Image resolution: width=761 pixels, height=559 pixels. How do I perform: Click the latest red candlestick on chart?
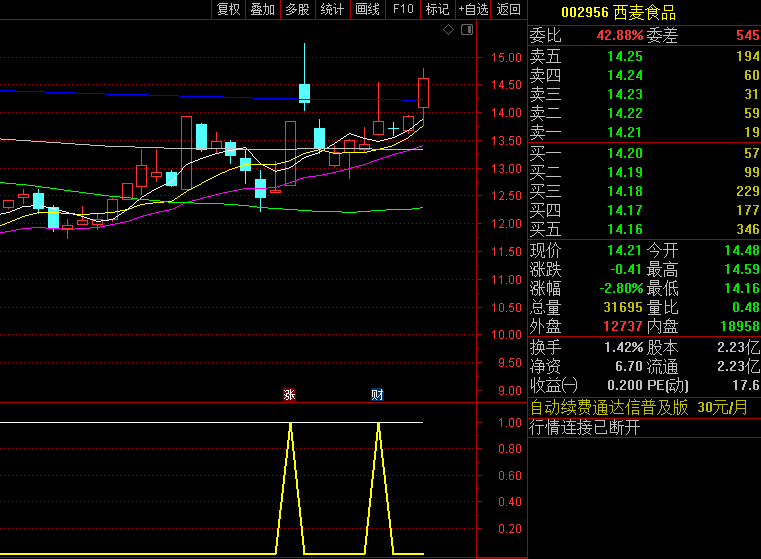(424, 92)
